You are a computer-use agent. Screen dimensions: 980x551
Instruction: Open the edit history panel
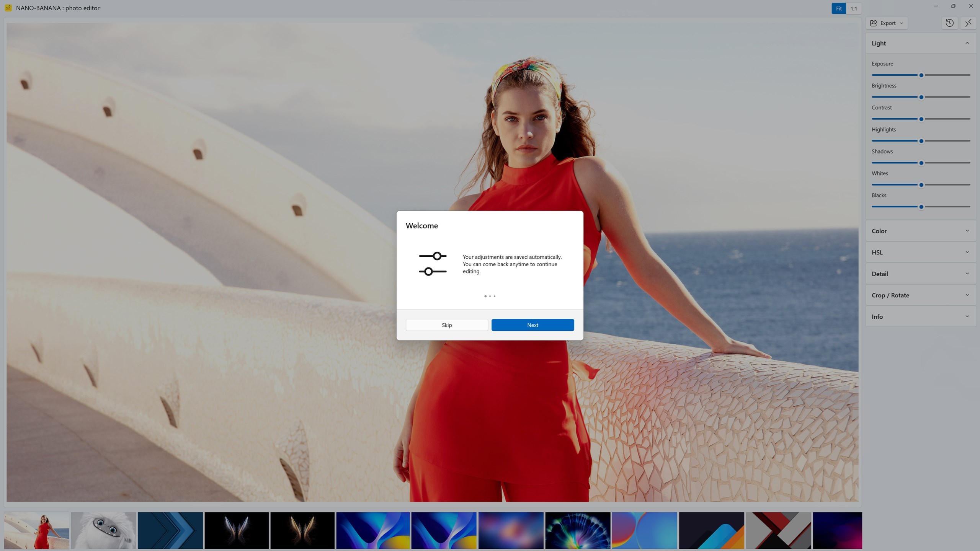point(950,23)
